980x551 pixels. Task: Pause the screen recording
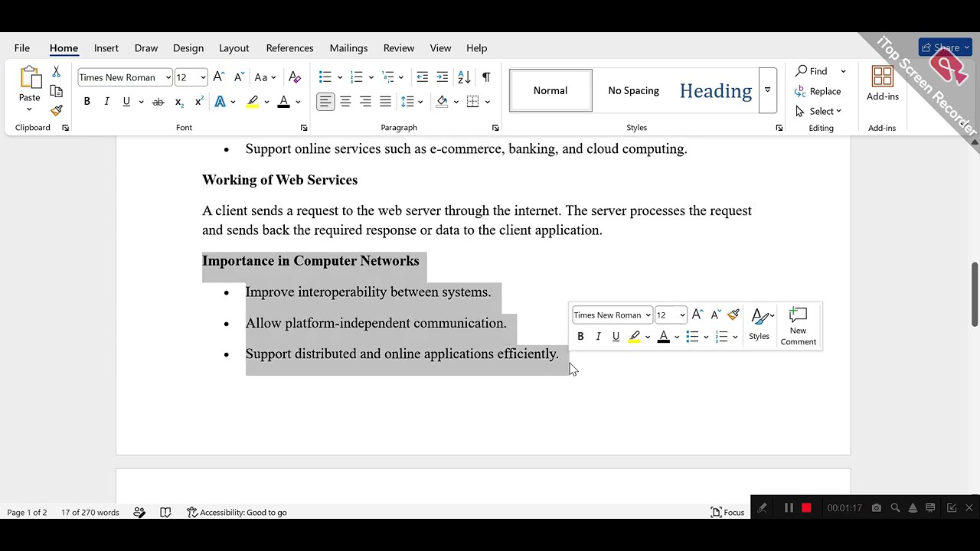tap(789, 507)
